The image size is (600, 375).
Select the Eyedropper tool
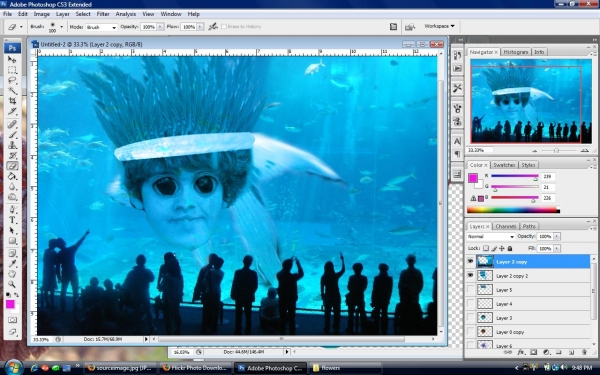(x=12, y=264)
